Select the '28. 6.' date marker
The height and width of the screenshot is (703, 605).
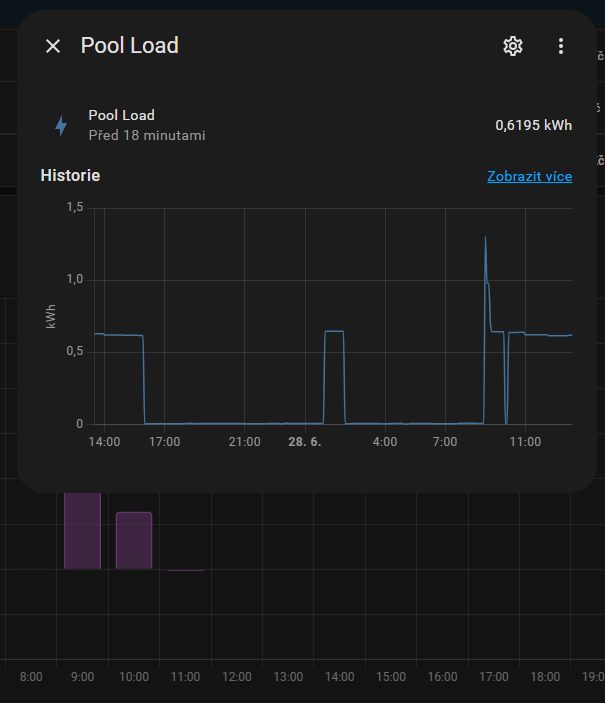(304, 441)
